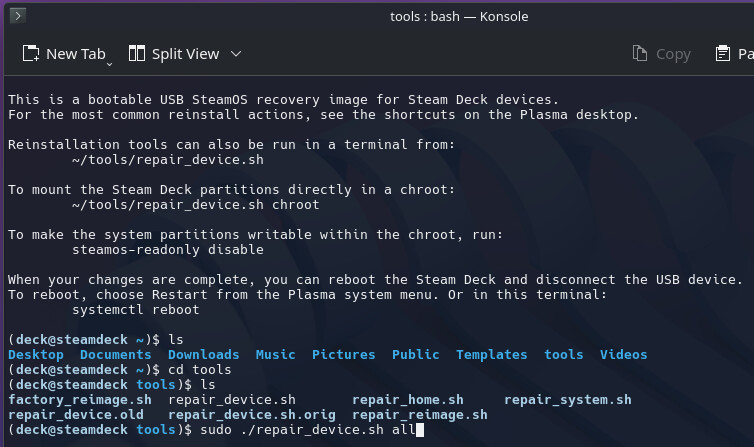This screenshot has height=447, width=754.
Task: Click the New Tab page icon
Action: (x=31, y=53)
